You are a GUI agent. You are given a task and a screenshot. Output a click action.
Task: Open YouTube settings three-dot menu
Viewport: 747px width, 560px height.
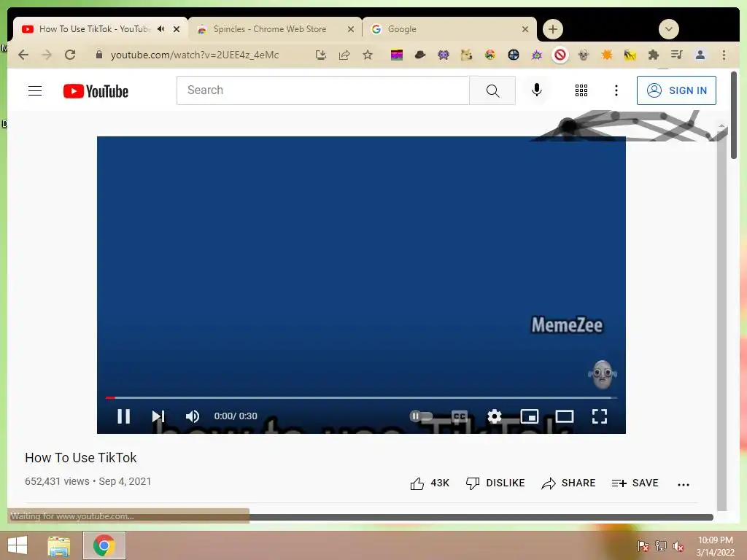click(616, 90)
